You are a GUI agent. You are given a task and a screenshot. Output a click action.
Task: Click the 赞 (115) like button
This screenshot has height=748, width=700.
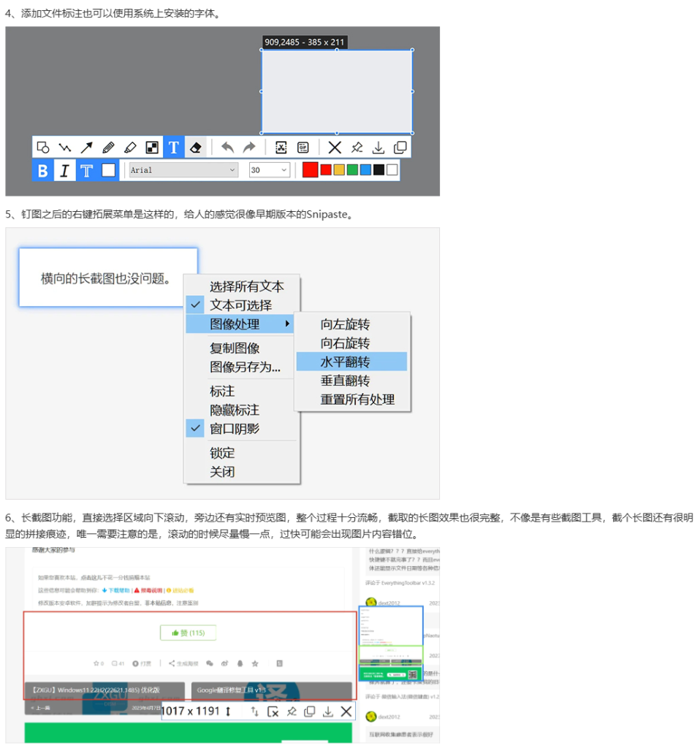tap(188, 633)
